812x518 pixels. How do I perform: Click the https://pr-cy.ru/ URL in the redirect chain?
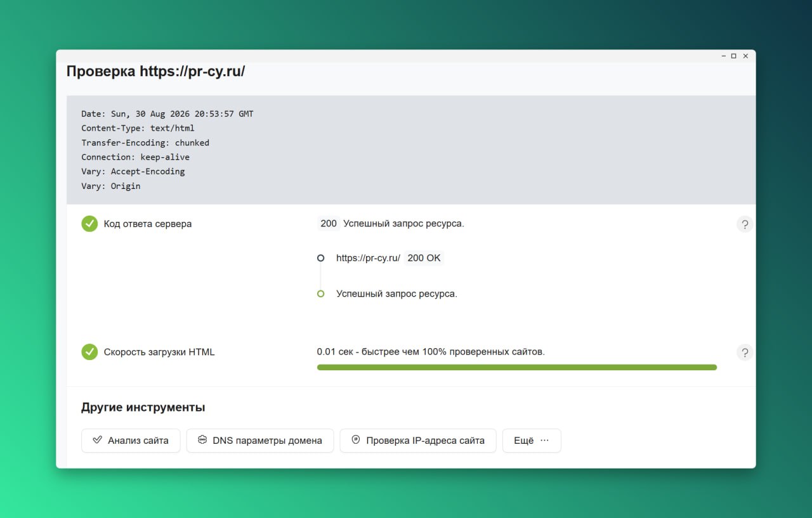(368, 258)
